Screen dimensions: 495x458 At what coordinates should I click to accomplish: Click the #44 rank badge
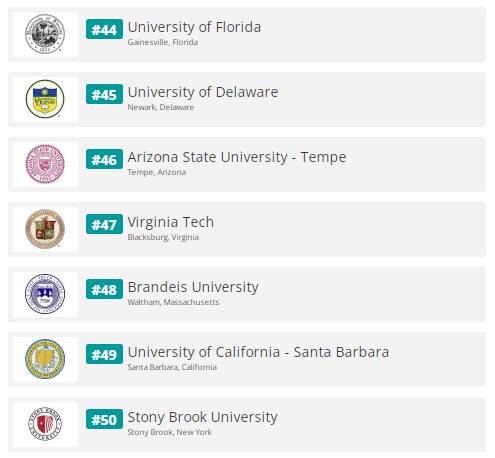click(104, 29)
